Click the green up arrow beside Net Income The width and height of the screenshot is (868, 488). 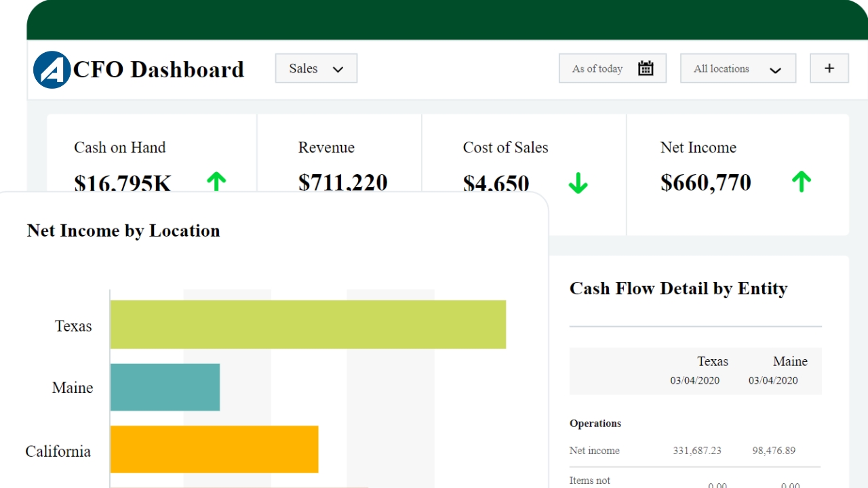802,182
